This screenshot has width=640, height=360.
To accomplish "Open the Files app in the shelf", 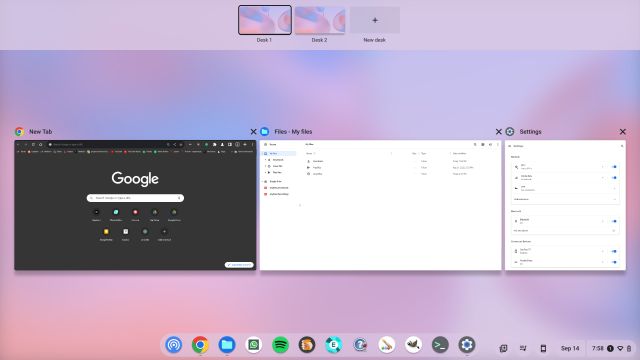I will click(227, 345).
